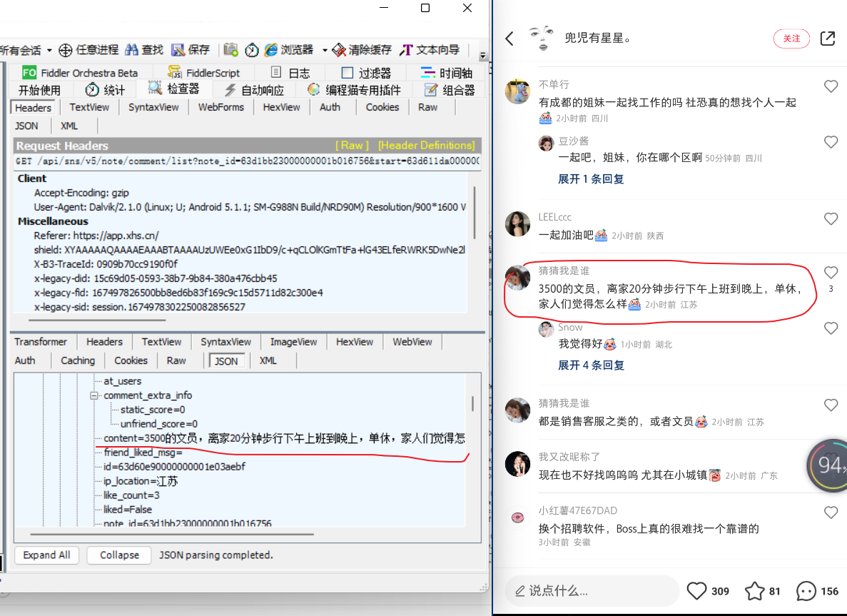
Task: Click the share icon next to 关注
Action: 827,39
